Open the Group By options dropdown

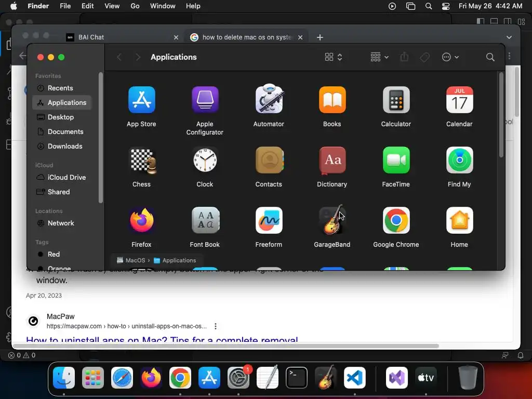click(379, 57)
